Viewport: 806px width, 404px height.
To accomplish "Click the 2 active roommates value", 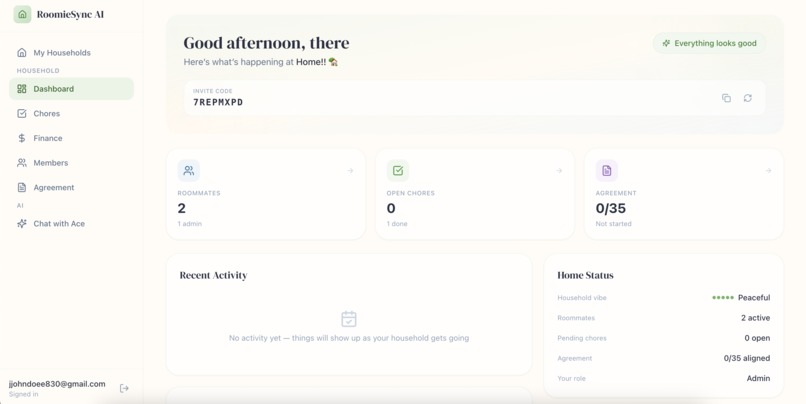I will click(x=756, y=318).
